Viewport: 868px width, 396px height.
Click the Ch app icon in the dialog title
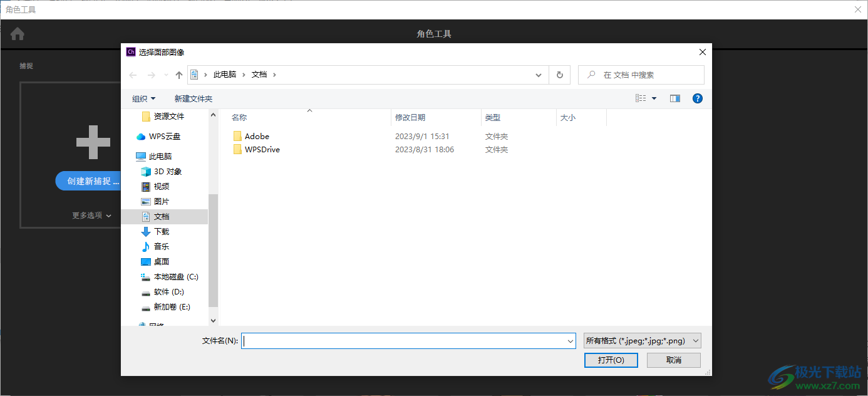click(x=131, y=52)
